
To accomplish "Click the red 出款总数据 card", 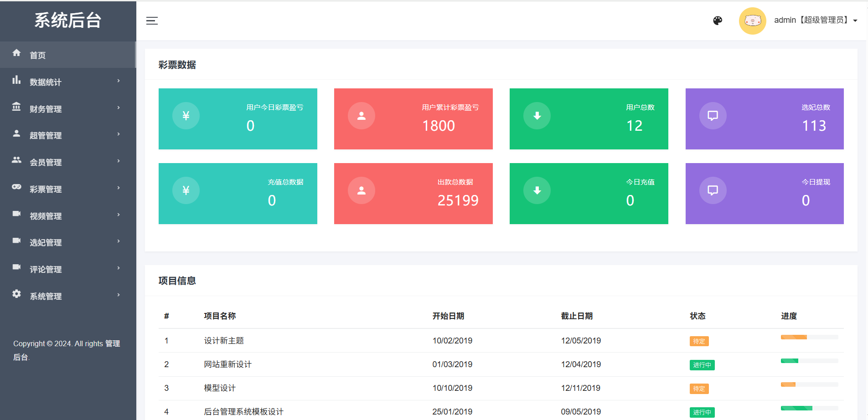I will (x=413, y=194).
